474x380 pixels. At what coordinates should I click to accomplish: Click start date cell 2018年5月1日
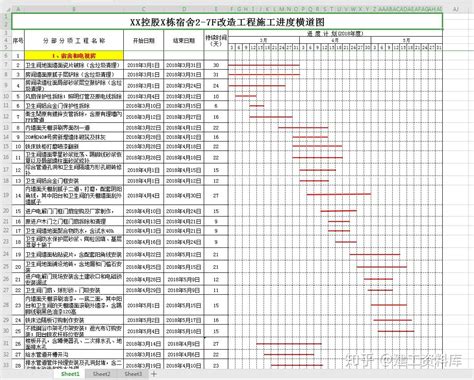click(x=144, y=305)
